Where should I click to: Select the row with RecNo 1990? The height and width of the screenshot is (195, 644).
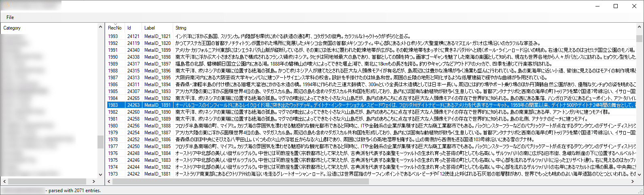(371, 57)
